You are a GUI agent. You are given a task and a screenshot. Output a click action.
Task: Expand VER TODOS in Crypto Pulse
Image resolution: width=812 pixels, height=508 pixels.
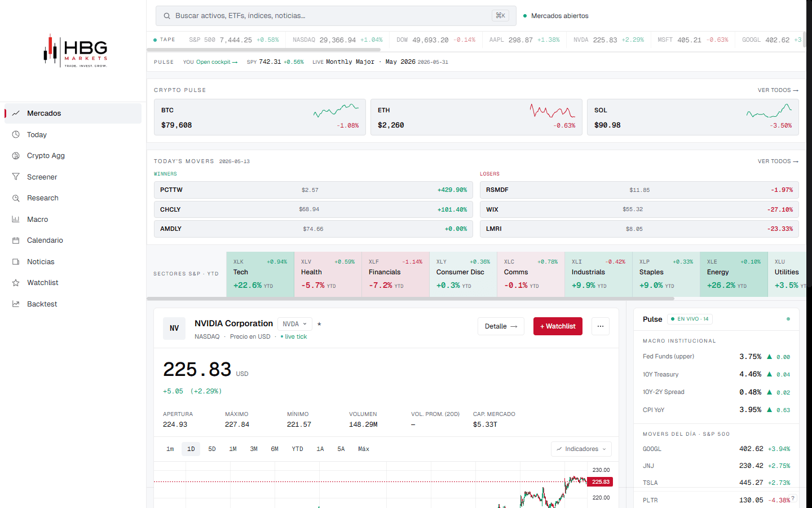[x=778, y=90]
